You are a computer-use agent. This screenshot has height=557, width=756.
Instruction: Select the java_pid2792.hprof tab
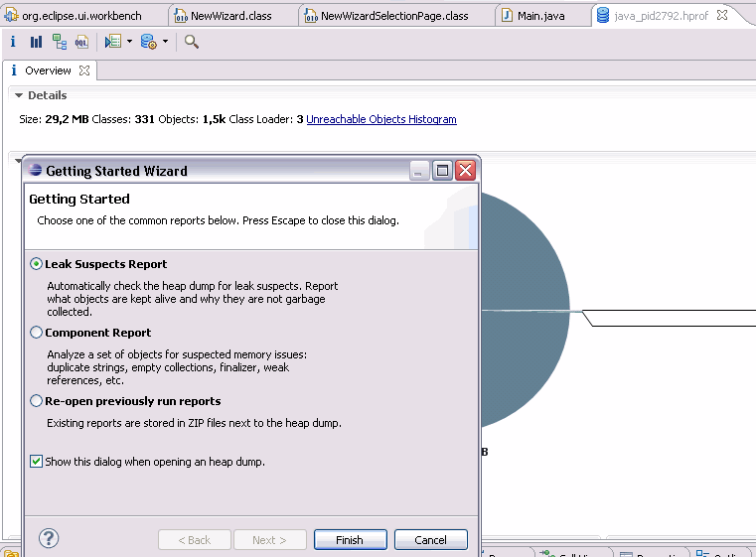click(x=661, y=16)
